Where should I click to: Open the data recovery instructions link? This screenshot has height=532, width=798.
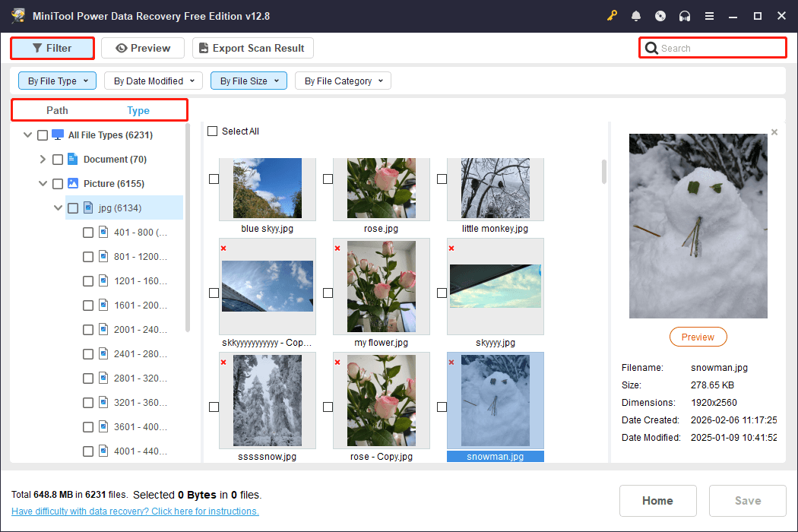[135, 511]
